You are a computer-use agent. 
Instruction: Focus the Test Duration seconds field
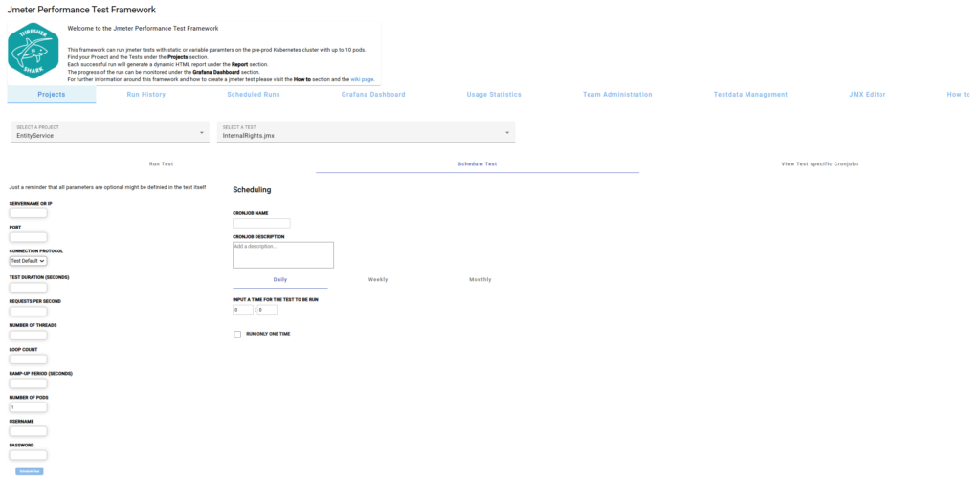(28, 287)
